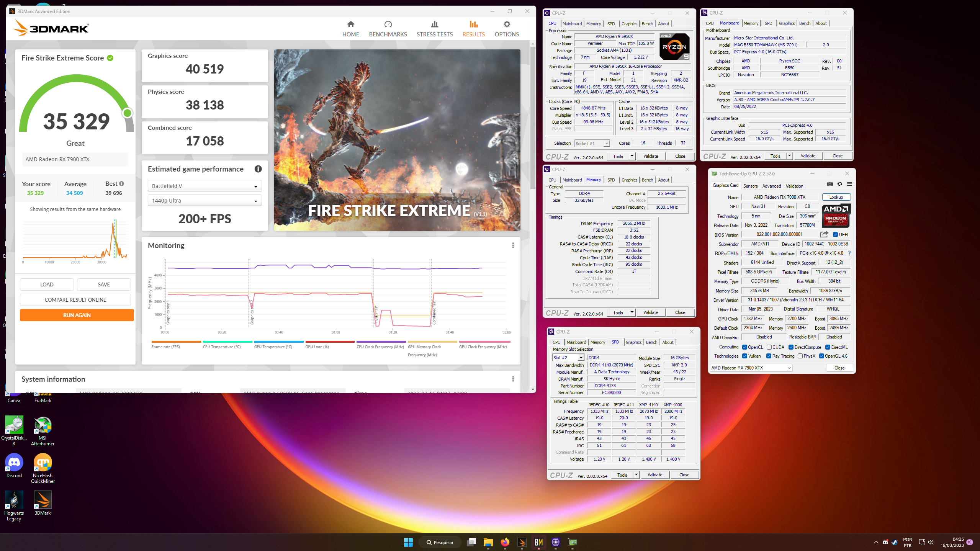The image size is (980, 551).
Task: Open 3DMark desktop shortcut
Action: (43, 503)
